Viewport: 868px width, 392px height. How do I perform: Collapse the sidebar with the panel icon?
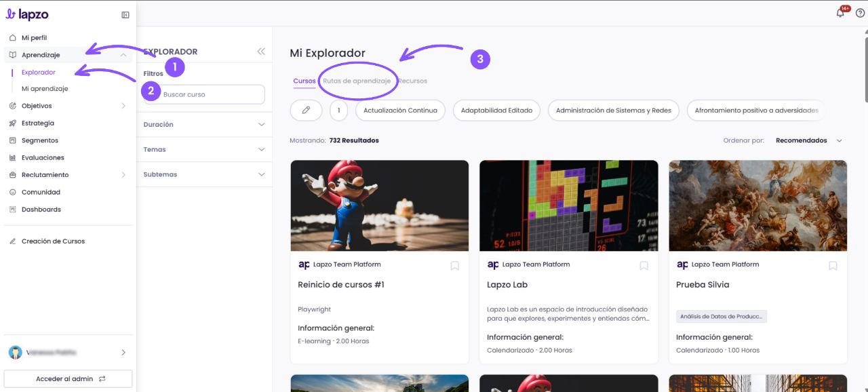point(125,15)
